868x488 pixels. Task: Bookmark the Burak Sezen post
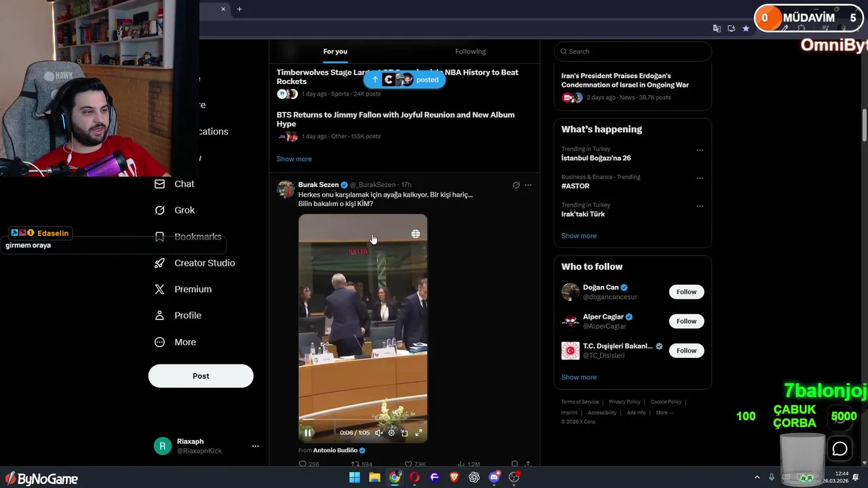pos(514,464)
